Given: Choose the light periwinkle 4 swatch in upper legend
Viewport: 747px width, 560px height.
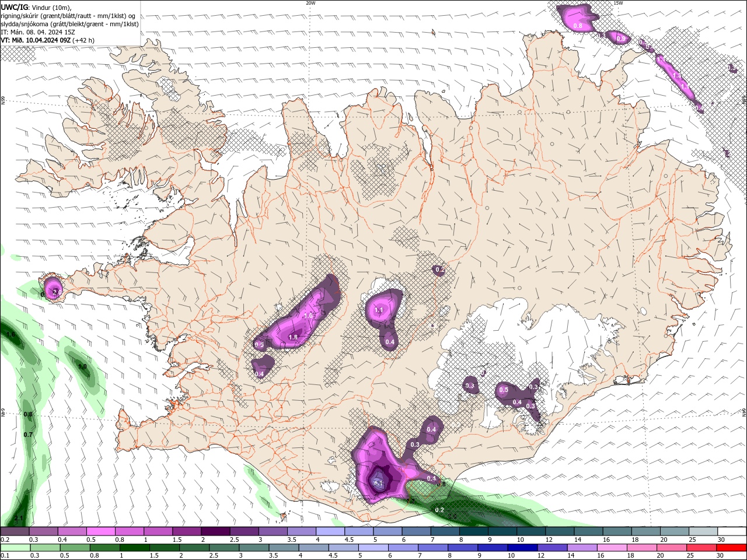Looking at the screenshot, I should pos(330,531).
